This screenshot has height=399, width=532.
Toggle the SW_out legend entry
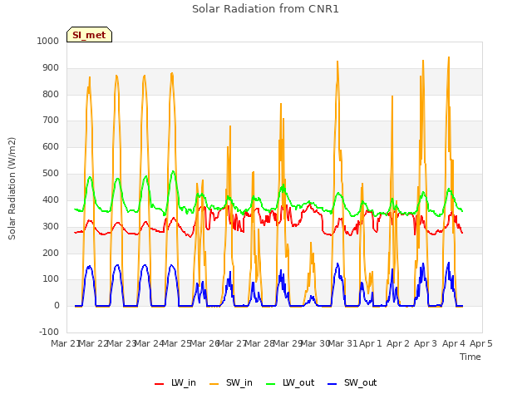click(352, 382)
